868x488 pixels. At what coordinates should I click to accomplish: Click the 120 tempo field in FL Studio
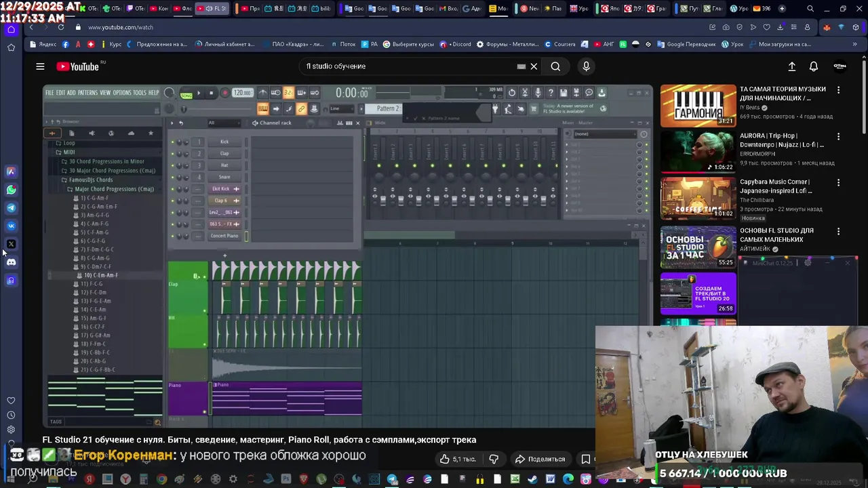point(242,93)
